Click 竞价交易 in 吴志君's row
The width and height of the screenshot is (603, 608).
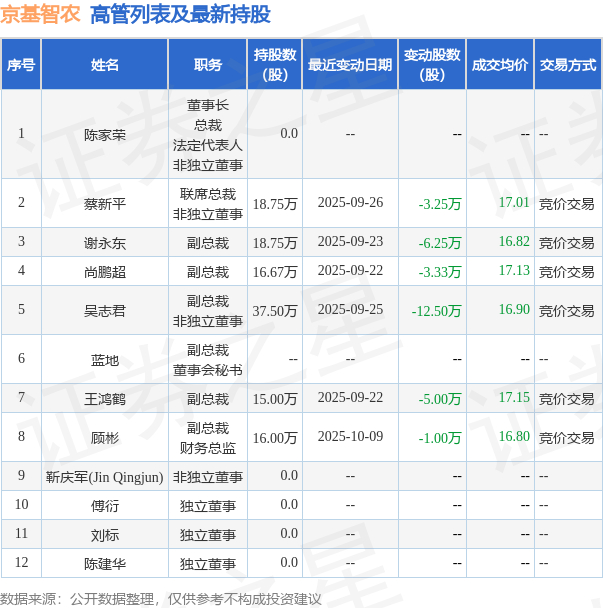coord(567,311)
